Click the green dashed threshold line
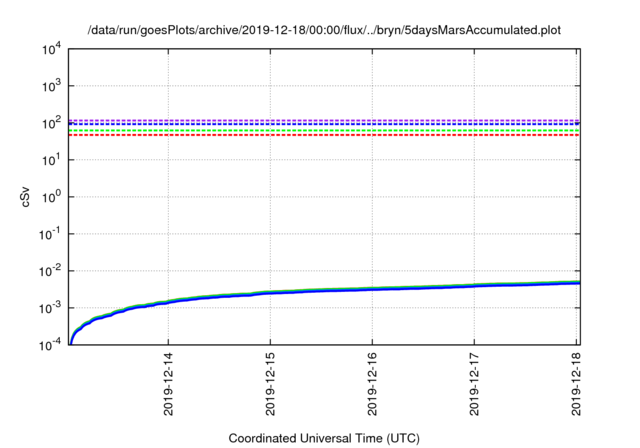Image resolution: width=640 pixels, height=448 pixels. point(324,131)
